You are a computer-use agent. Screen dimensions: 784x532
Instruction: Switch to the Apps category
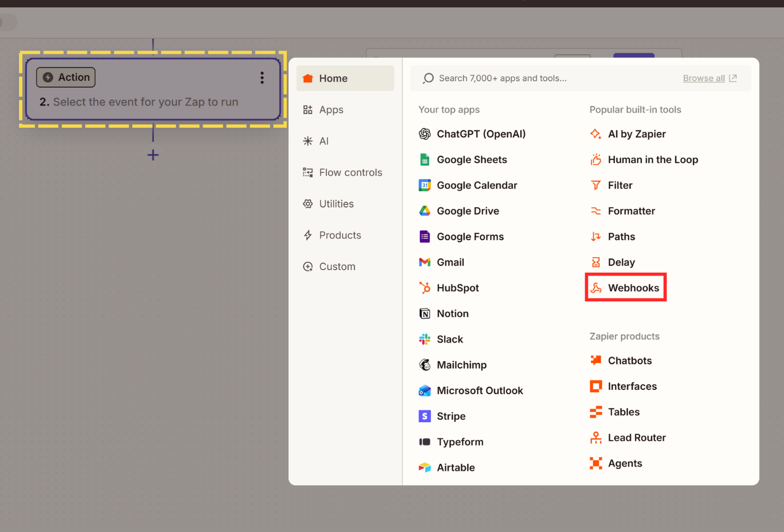pyautogui.click(x=331, y=110)
